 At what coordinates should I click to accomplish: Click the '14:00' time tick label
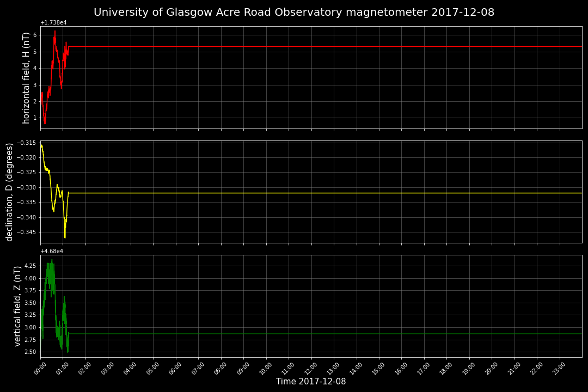point(356,369)
